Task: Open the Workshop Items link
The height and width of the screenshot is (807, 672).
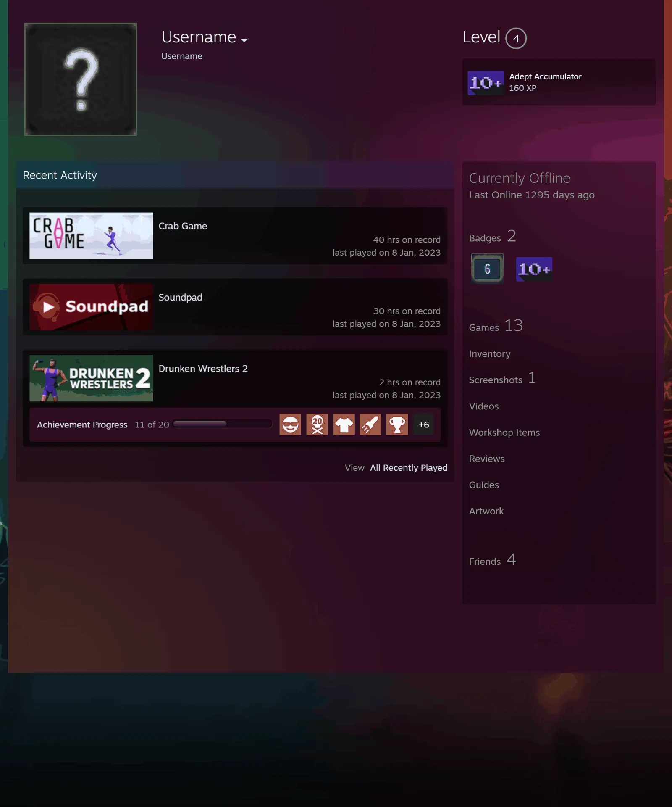Action: [504, 433]
